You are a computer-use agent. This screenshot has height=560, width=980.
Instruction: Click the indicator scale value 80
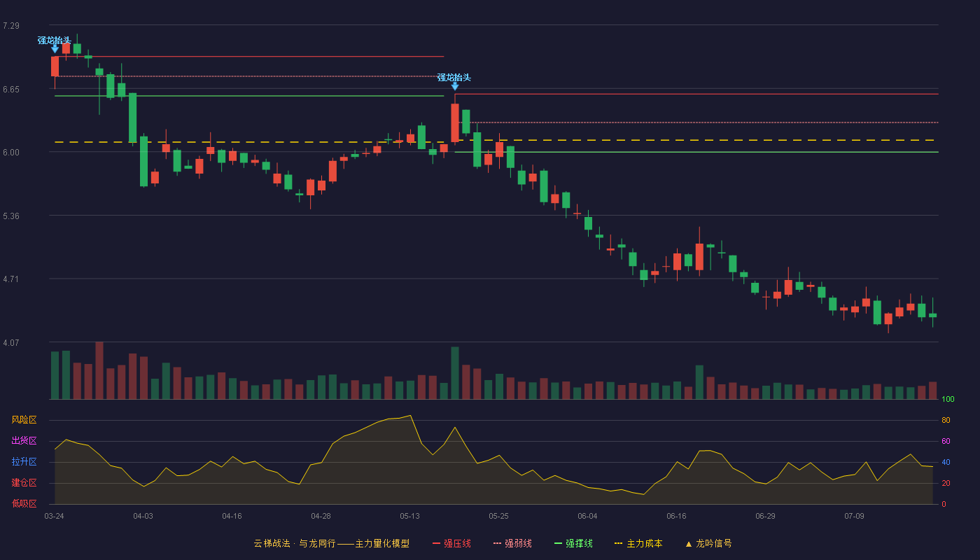click(946, 421)
